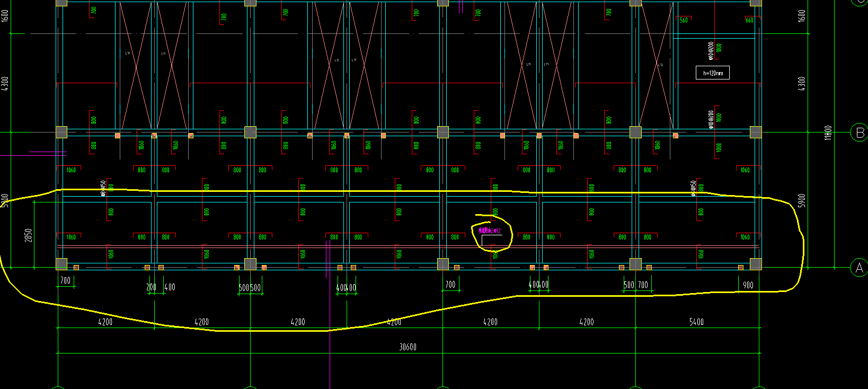Click the 11800 overall height dimension
Viewport: 868px width, 389px height.
828,132
